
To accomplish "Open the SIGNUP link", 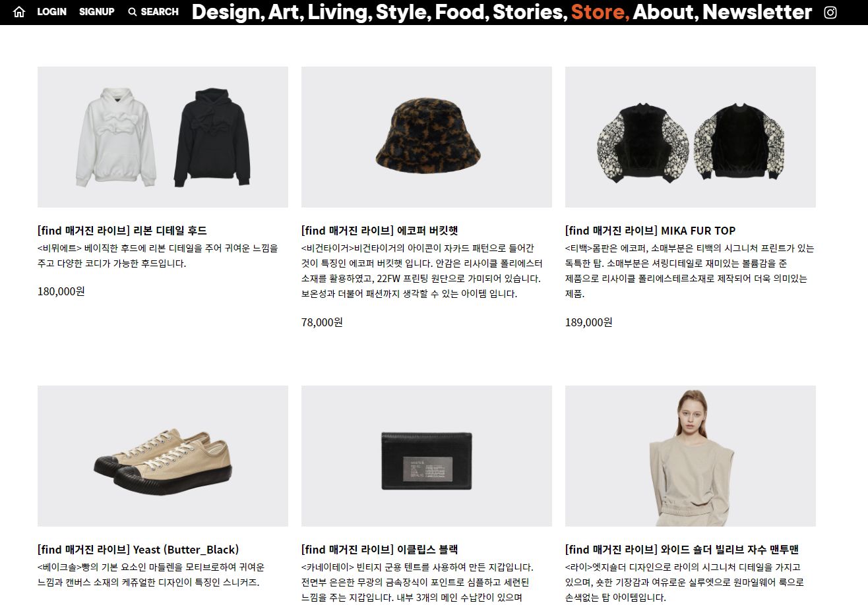I will pos(96,12).
